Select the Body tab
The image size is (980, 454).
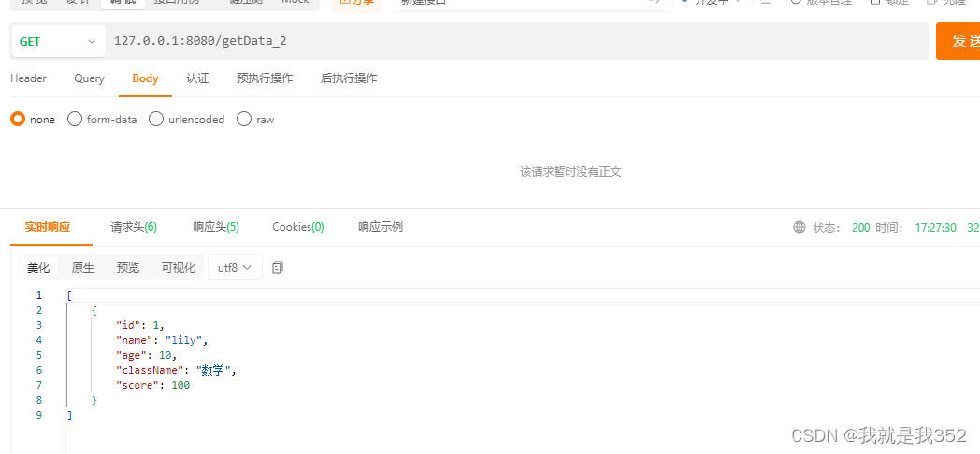pyautogui.click(x=145, y=78)
